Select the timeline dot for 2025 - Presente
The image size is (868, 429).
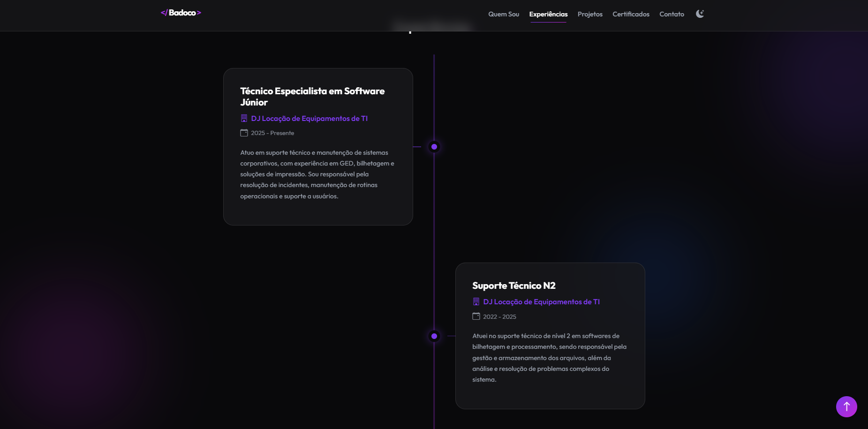click(x=434, y=147)
